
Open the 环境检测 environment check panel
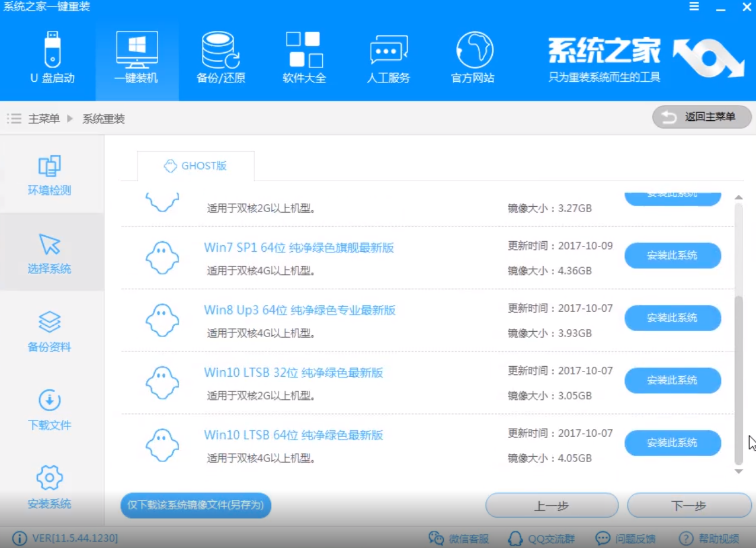click(49, 175)
